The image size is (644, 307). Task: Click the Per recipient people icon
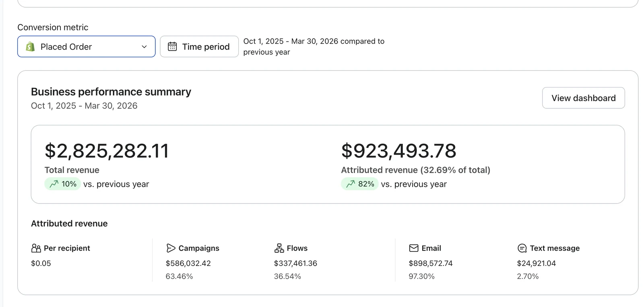[x=36, y=248]
